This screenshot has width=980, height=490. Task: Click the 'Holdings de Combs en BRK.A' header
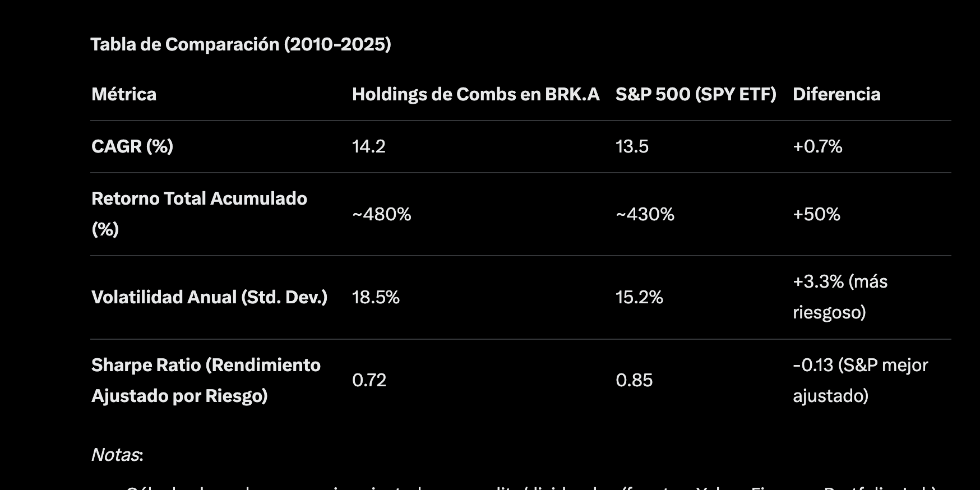475,94
